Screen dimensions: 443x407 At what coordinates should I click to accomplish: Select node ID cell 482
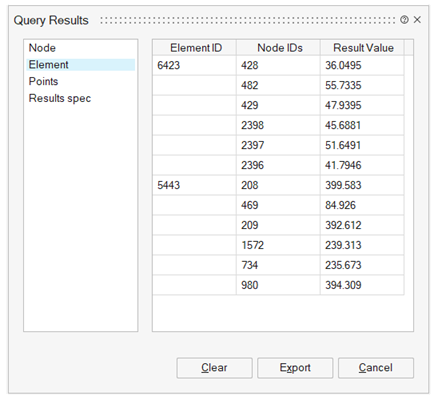tap(278, 85)
